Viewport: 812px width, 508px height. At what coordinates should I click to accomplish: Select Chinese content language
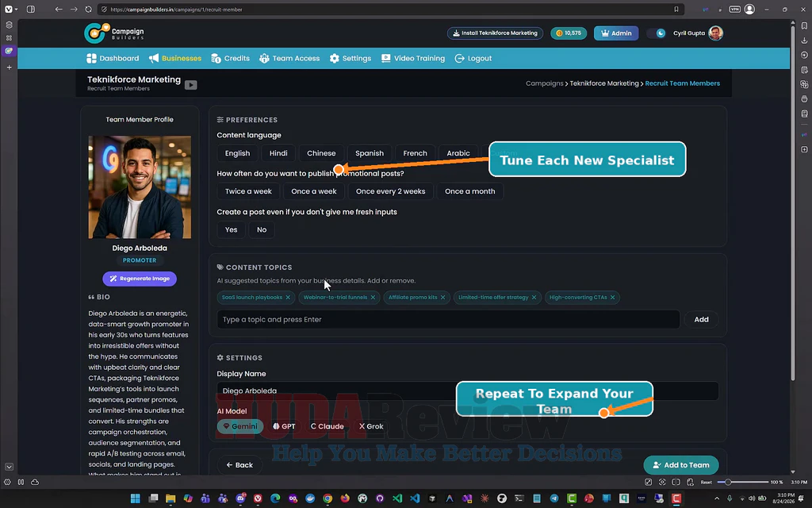tap(321, 153)
